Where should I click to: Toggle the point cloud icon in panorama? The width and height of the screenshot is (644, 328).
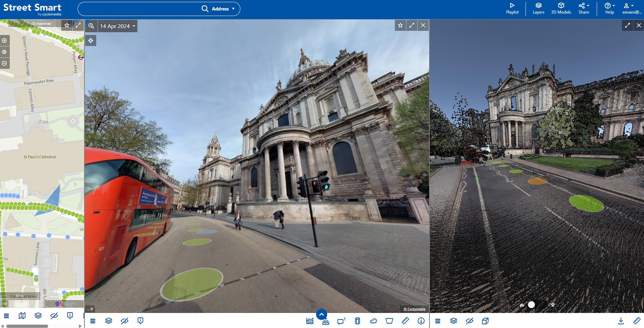tap(373, 321)
